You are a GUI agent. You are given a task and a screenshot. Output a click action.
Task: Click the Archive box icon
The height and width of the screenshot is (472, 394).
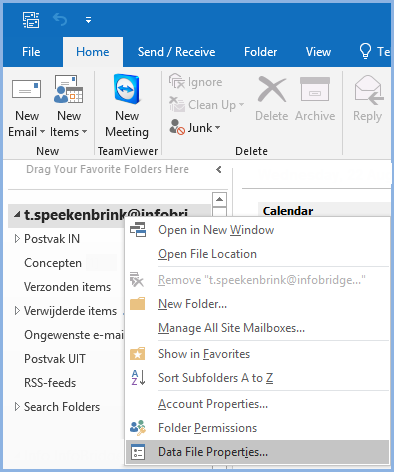315,89
